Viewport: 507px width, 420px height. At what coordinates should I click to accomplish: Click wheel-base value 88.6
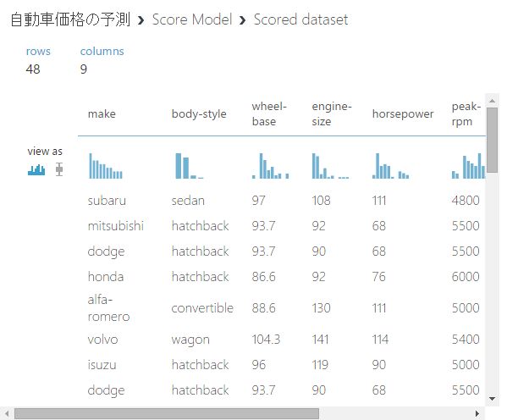point(264,307)
